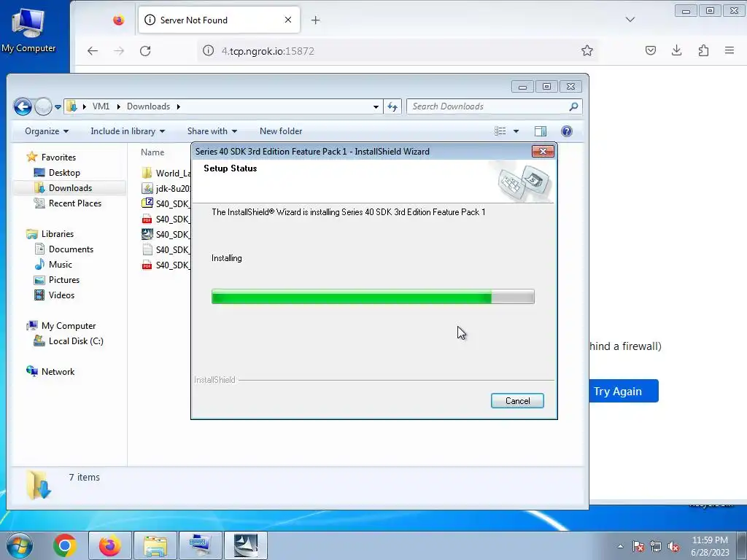Screen dimensions: 747x560
Task: Click the installation progress bar
Action: (373, 296)
